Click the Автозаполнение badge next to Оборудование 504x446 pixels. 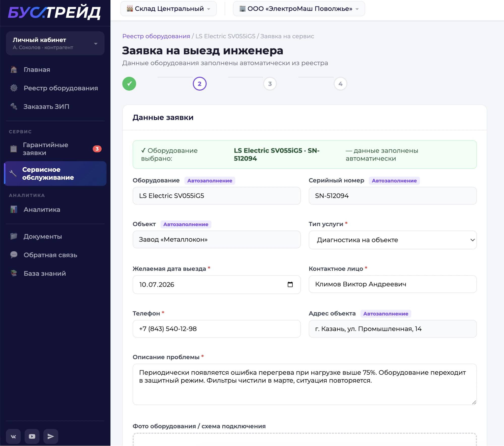point(210,181)
